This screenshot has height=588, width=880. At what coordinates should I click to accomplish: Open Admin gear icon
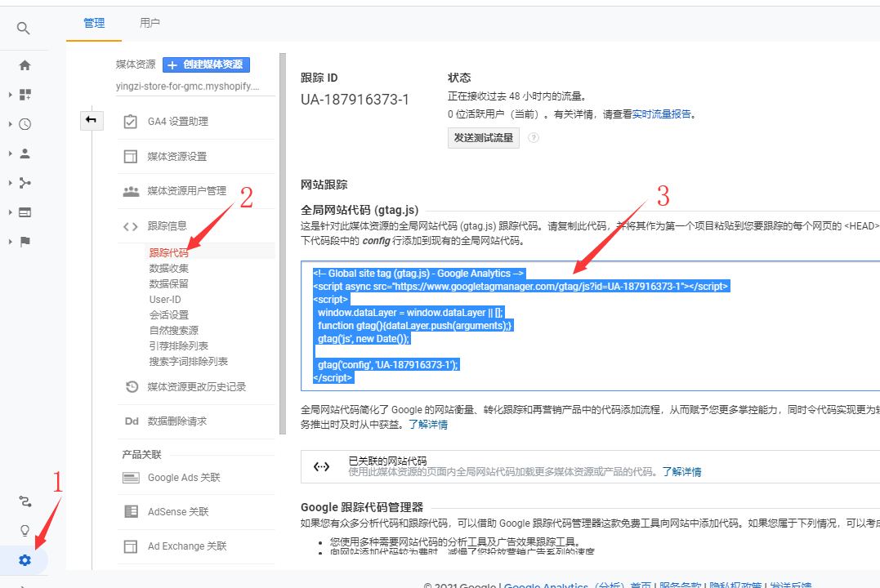pos(25,560)
